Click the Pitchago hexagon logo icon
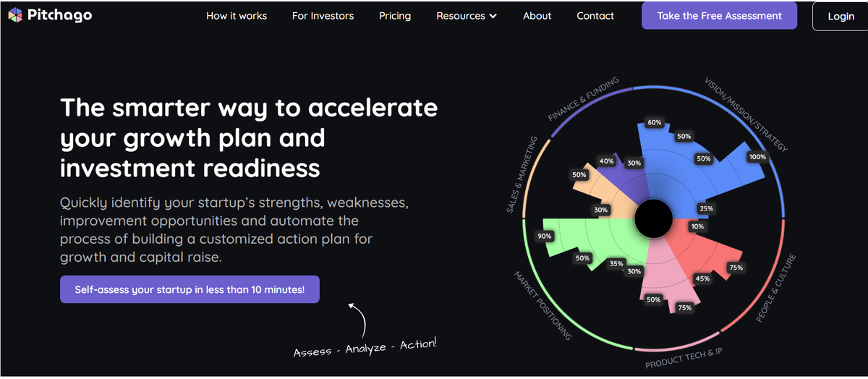Screen dimensions: 868x379 [x=15, y=15]
